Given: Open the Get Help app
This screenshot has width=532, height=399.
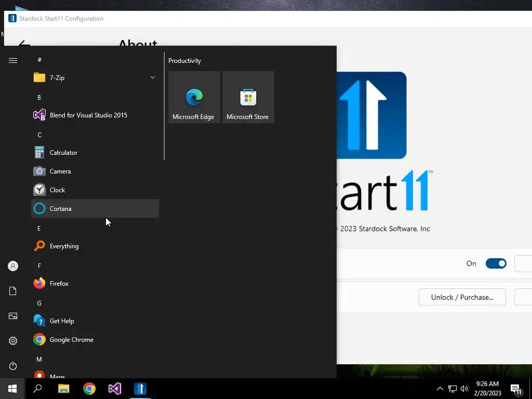Looking at the screenshot, I should 95,321.
